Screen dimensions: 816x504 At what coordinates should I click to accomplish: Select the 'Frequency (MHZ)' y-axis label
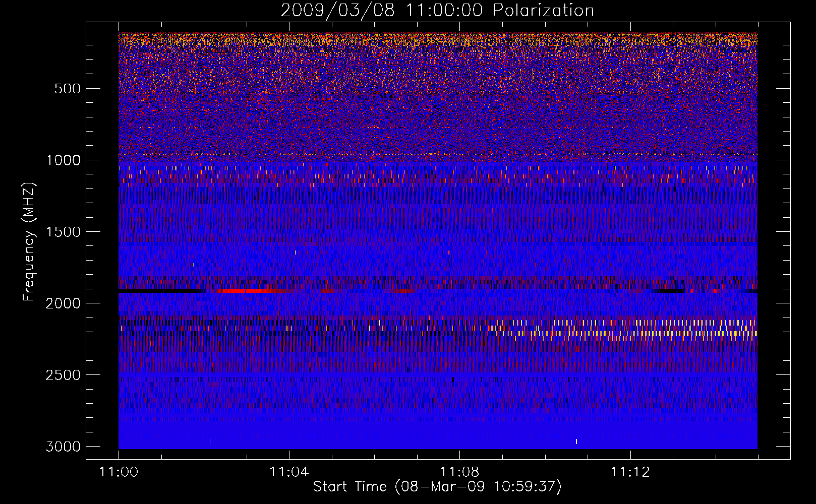29,242
